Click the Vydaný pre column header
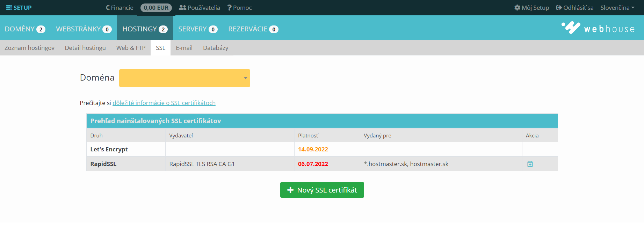The image size is (644, 233). tap(377, 135)
